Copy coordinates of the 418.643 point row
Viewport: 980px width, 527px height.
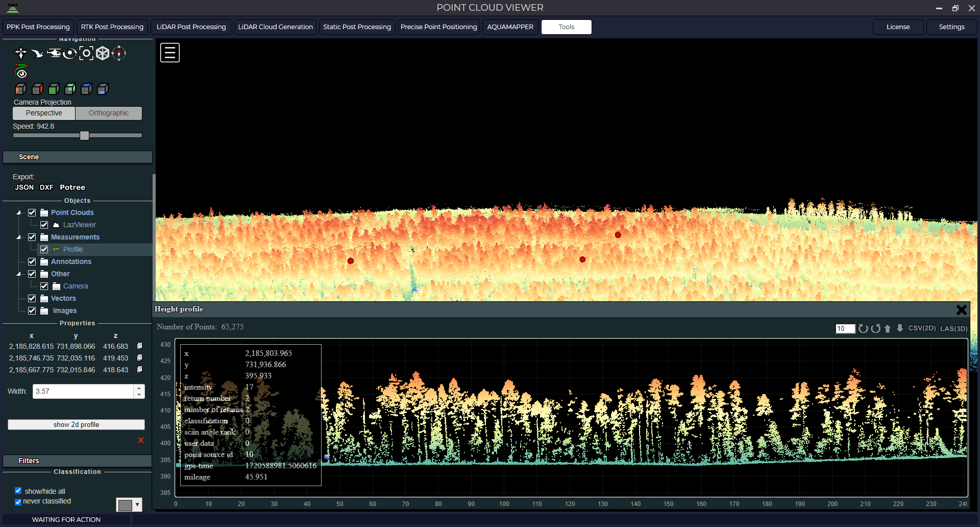[140, 370]
